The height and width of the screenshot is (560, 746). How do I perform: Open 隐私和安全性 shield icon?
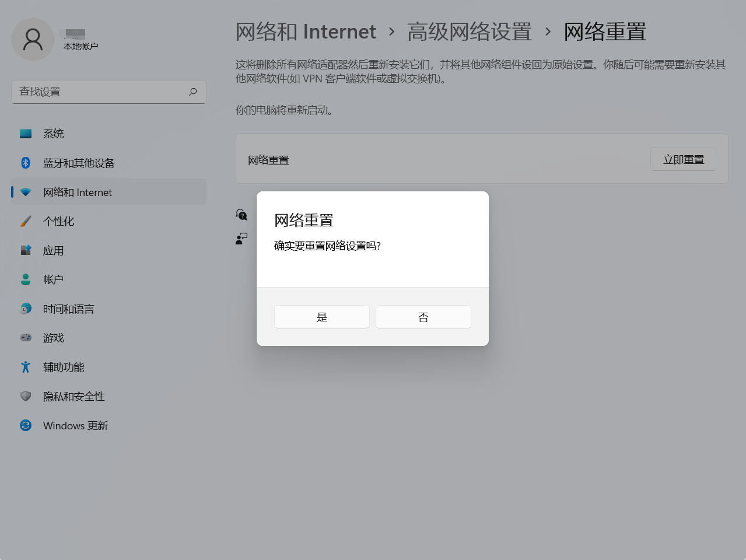coord(26,396)
